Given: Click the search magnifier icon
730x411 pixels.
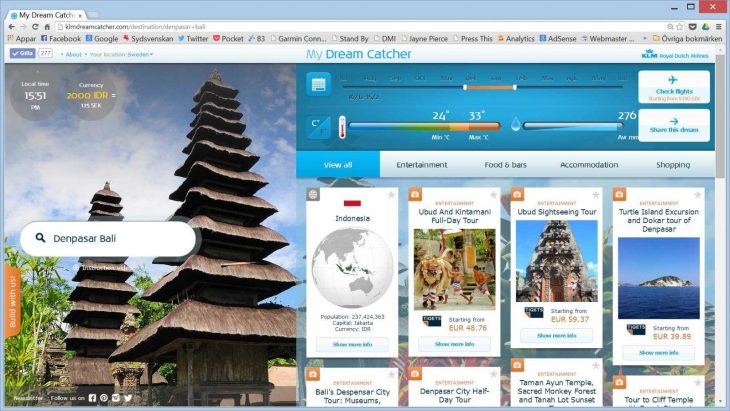Looking at the screenshot, I should pyautogui.click(x=41, y=238).
